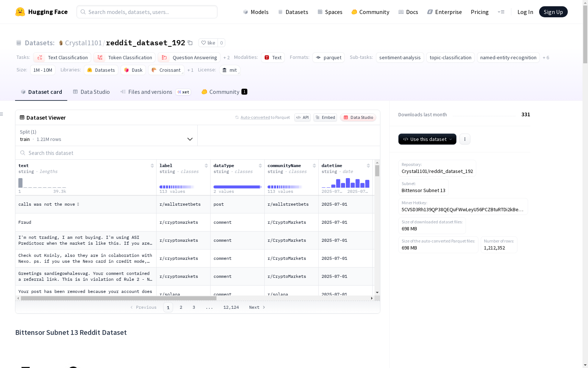Filter by the parquet format tag

[329, 58]
